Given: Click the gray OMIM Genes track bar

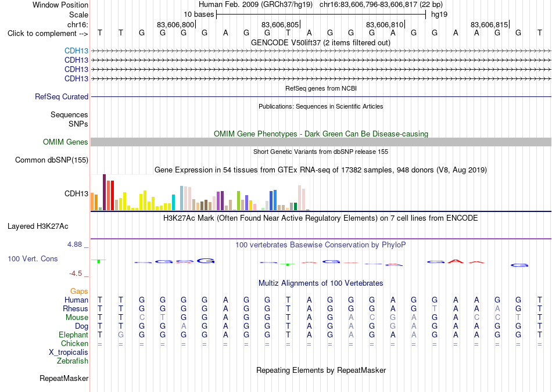Looking at the screenshot, I should (321, 142).
